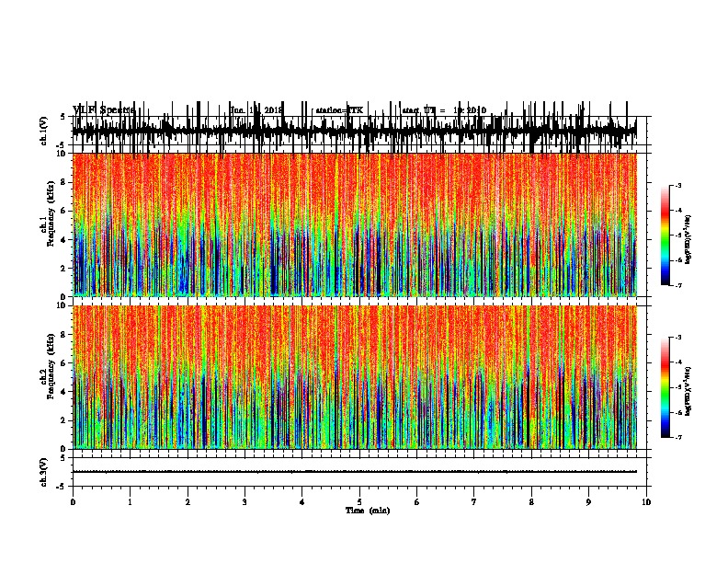
Task: Click the 8 kHz tick of ch.1 spectrogram
Action: [64, 182]
